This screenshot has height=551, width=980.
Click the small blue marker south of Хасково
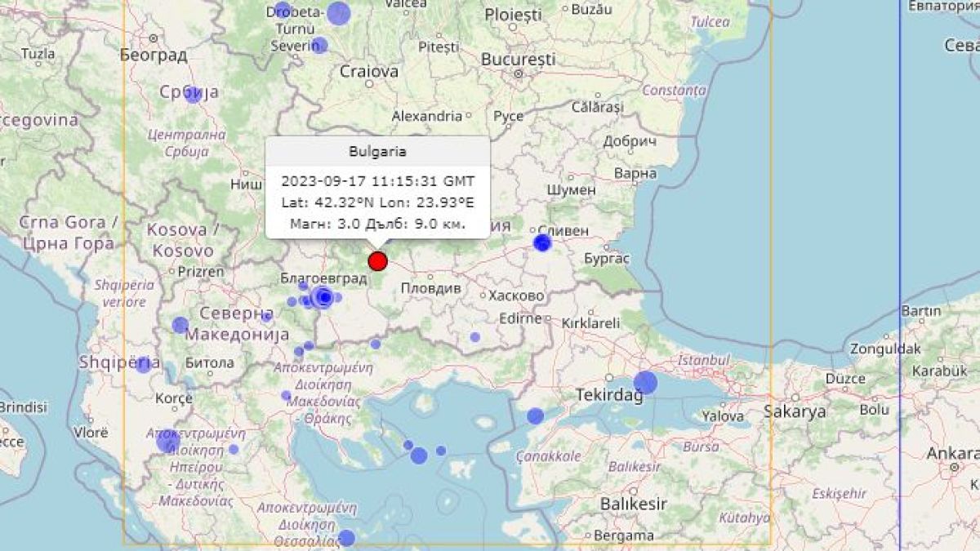pos(474,337)
